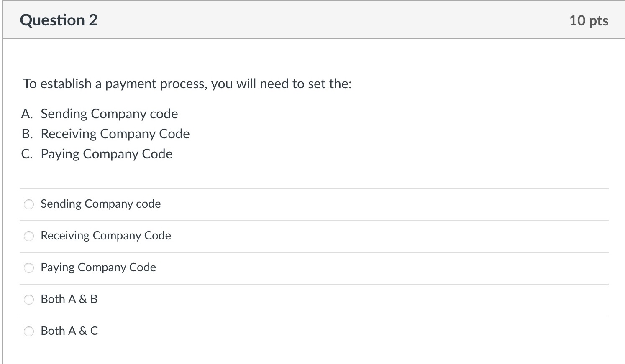Screen dimensions: 625x364
Task: Click the 'Receiving Company Code' answer option label
Action: tap(106, 236)
